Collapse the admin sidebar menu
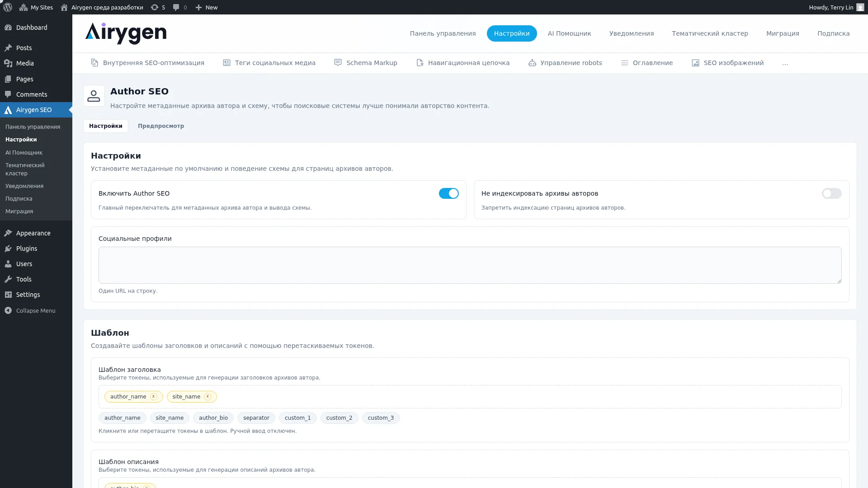The width and height of the screenshot is (868, 488). point(36,310)
